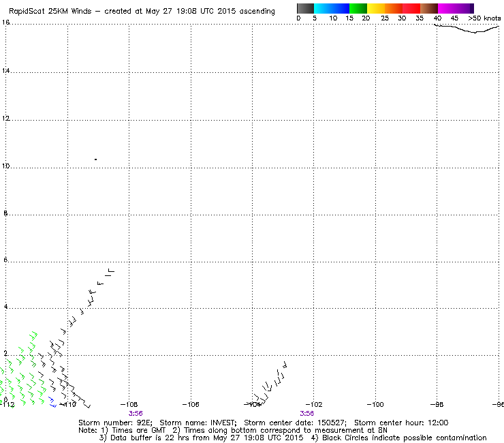The image size is (504, 443).
Task: Select the yellow 20–25 knots legend color
Action: click(x=376, y=8)
